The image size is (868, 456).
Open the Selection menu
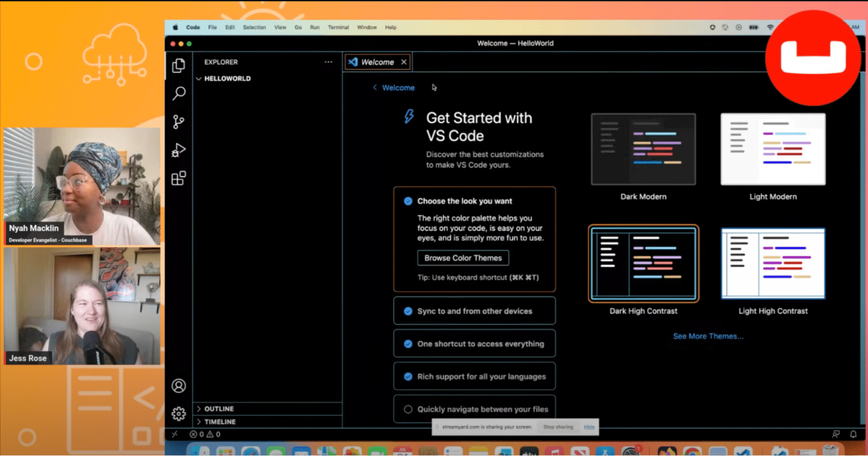(254, 27)
